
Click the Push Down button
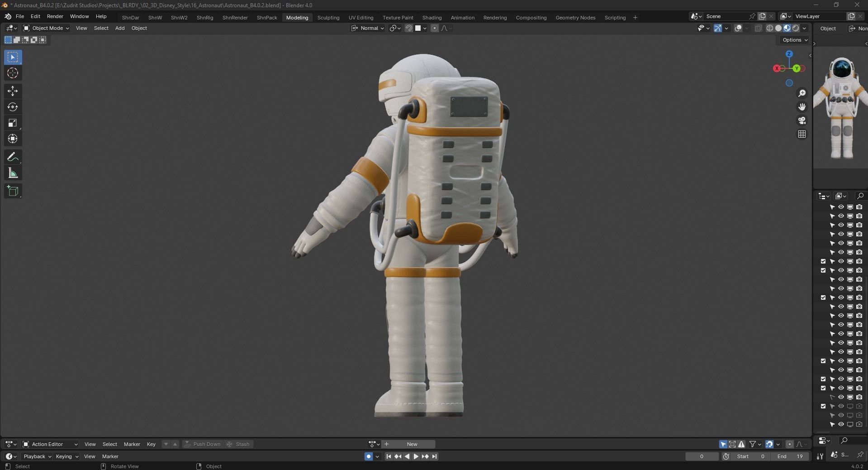point(203,444)
